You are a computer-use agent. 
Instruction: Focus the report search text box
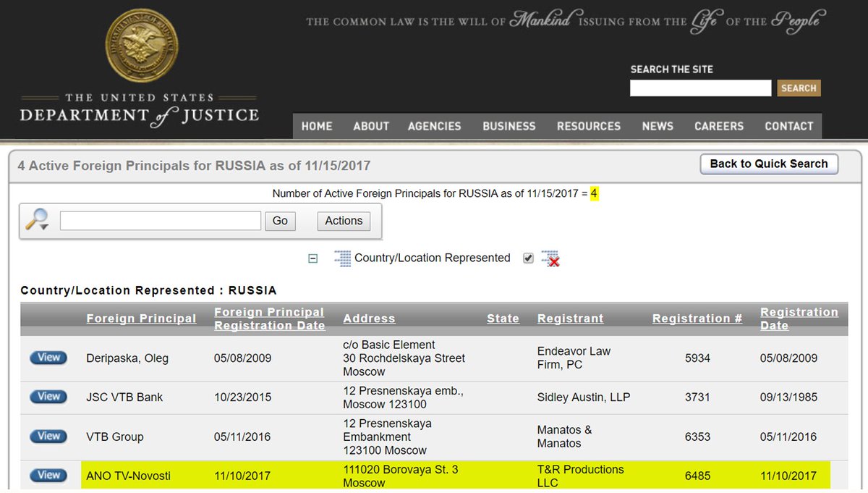tap(161, 221)
